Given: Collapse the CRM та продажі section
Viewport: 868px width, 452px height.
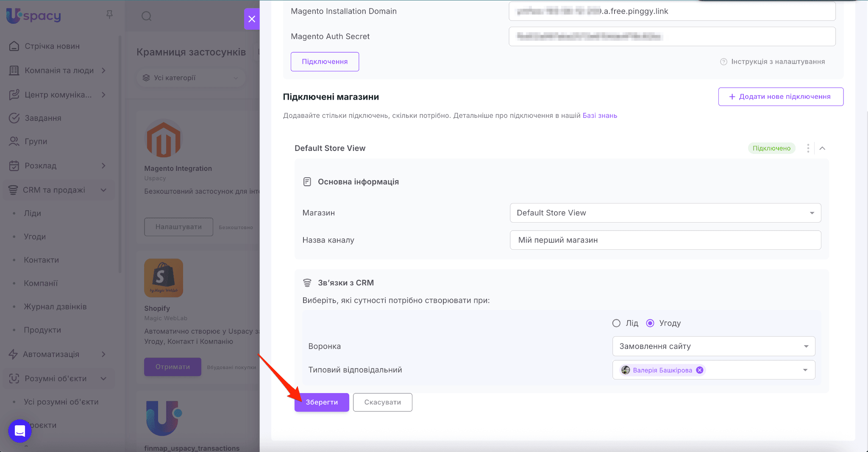Looking at the screenshot, I should coord(104,190).
